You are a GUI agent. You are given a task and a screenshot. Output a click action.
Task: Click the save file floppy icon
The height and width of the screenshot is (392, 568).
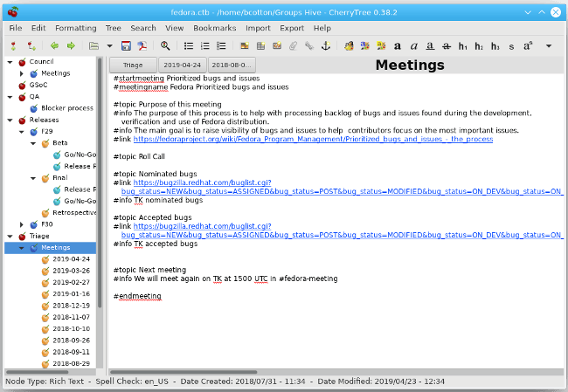click(x=126, y=45)
